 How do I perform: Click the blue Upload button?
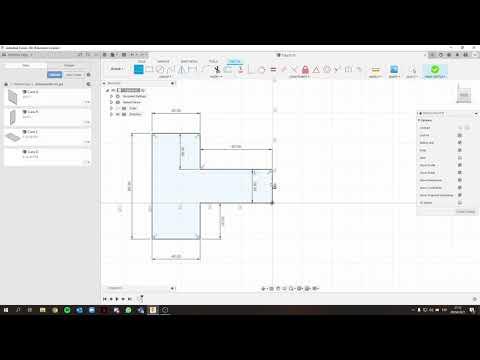click(x=54, y=75)
